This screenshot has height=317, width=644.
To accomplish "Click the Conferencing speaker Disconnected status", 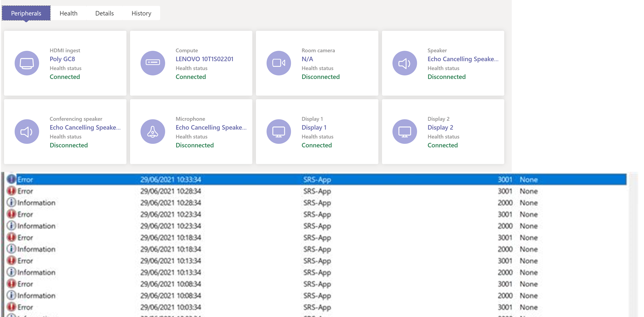I will pos(69,145).
